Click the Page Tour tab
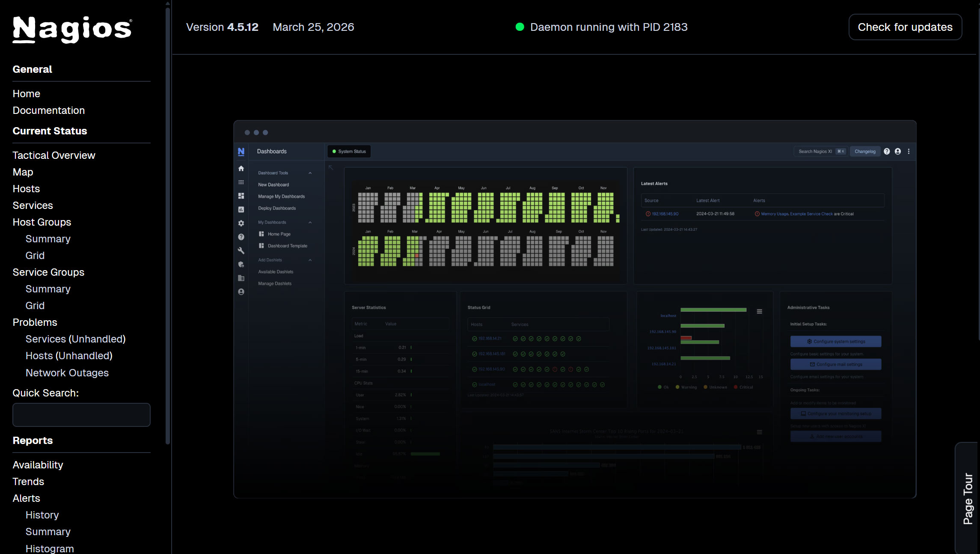The height and width of the screenshot is (554, 980). pos(968,498)
